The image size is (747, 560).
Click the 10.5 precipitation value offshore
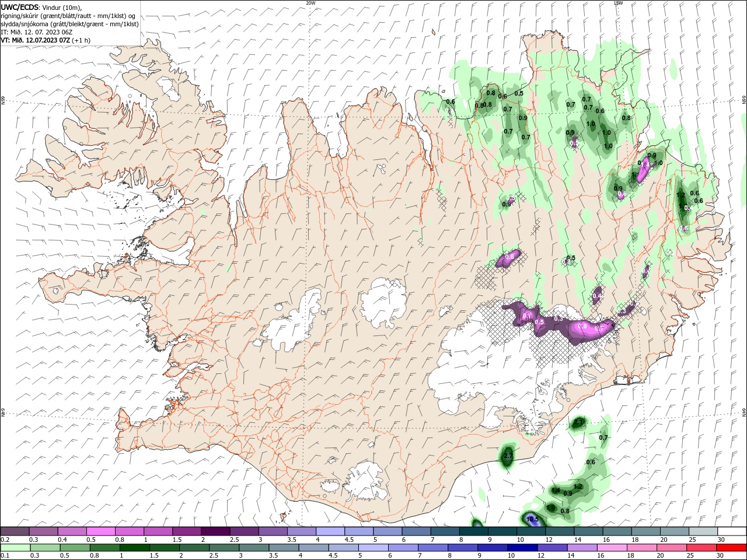click(532, 519)
